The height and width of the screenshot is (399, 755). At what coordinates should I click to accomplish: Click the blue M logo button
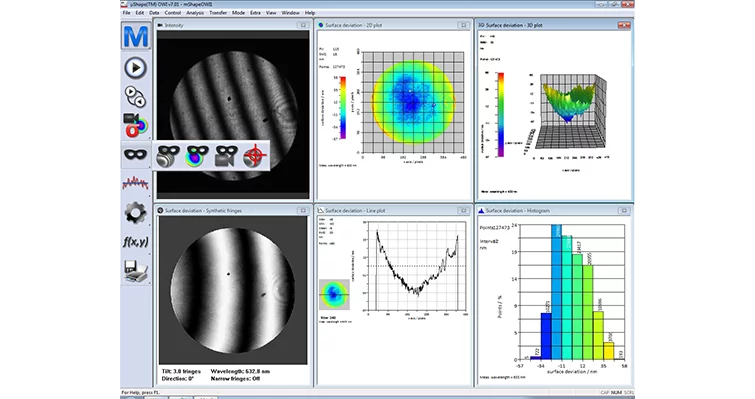pos(136,36)
